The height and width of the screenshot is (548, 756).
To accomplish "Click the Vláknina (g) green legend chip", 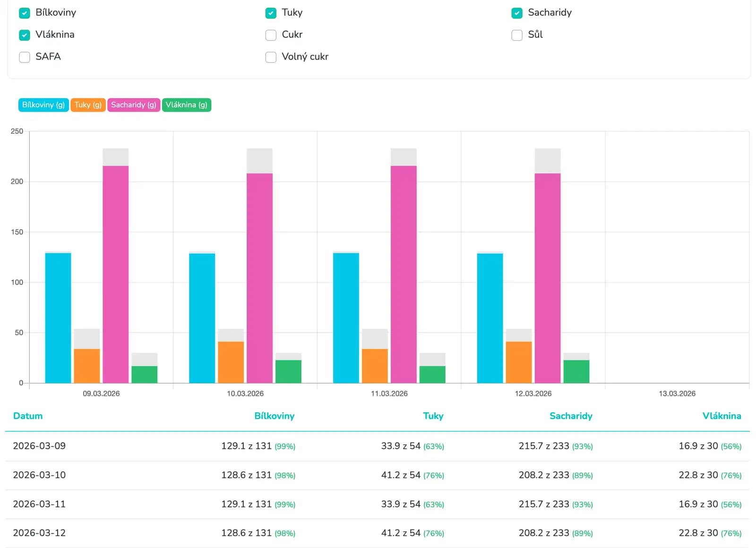I will click(x=187, y=105).
